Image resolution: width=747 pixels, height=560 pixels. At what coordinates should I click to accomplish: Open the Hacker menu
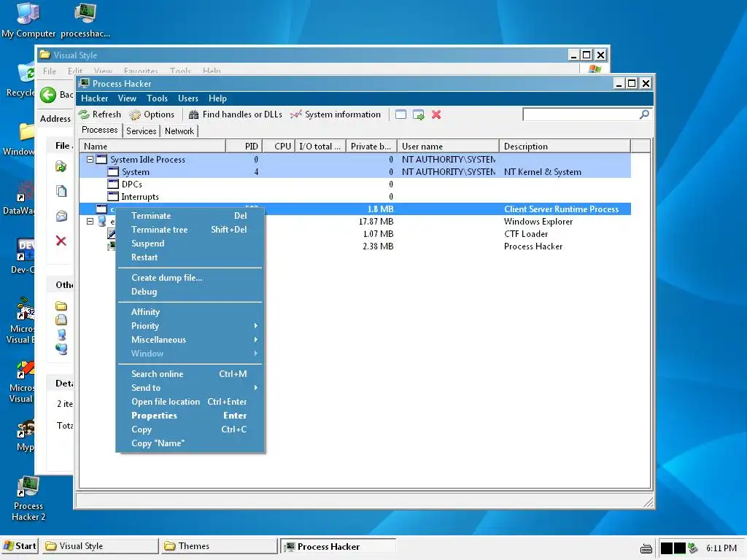(94, 98)
